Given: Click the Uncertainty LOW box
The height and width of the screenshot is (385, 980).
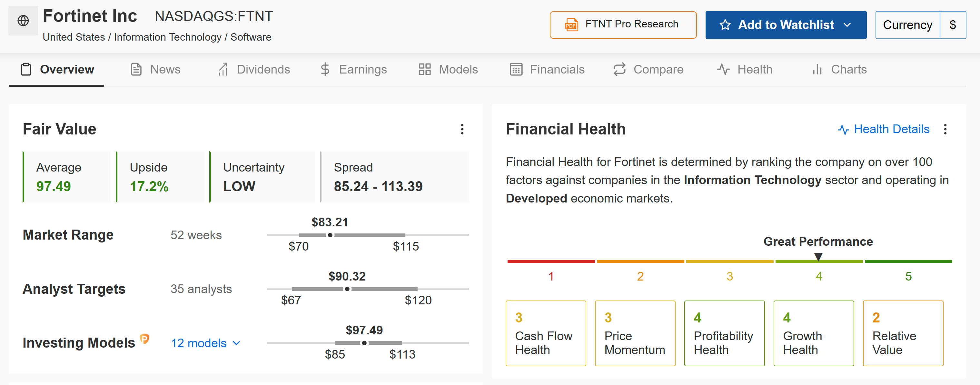Looking at the screenshot, I should pyautogui.click(x=262, y=177).
